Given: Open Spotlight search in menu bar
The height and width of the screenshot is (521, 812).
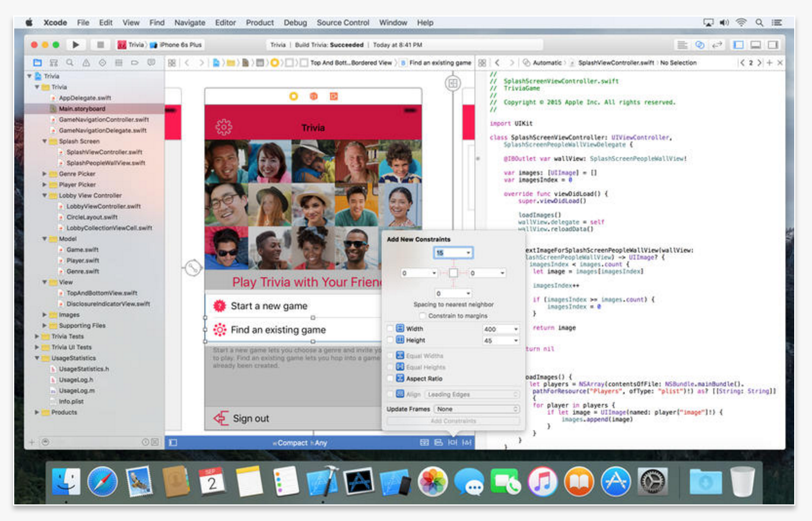Looking at the screenshot, I should click(759, 23).
